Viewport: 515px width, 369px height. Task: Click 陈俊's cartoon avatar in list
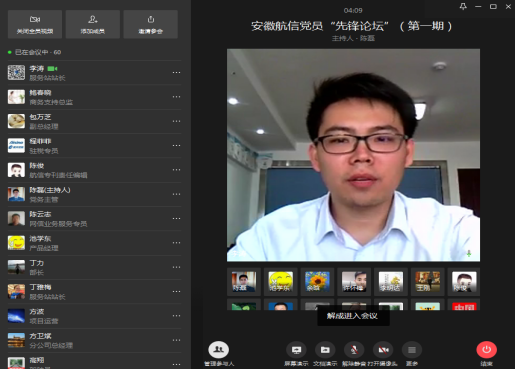pos(16,170)
